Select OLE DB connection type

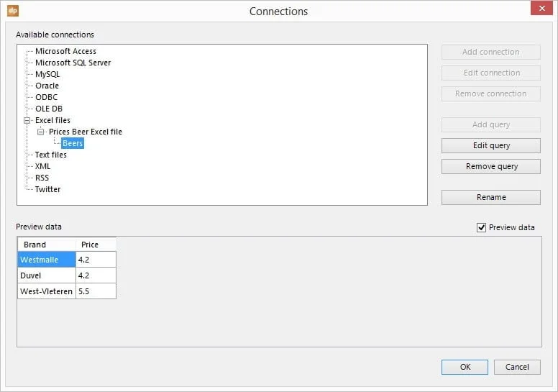[49, 109]
